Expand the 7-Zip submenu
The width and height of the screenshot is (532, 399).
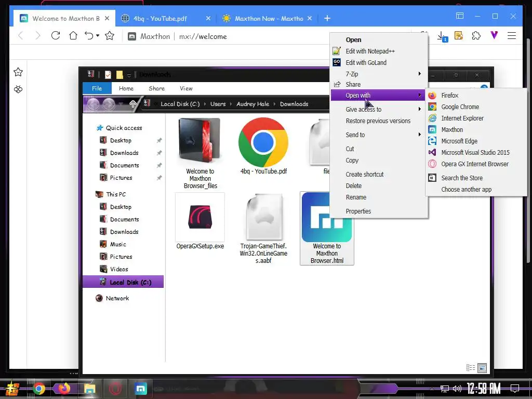[379, 74]
